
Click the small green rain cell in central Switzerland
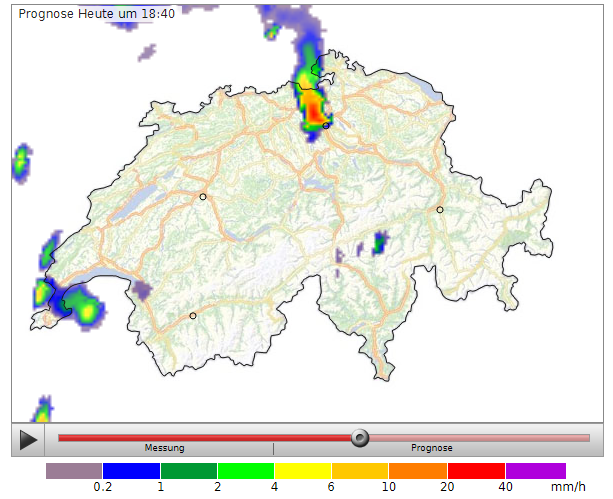point(379,242)
